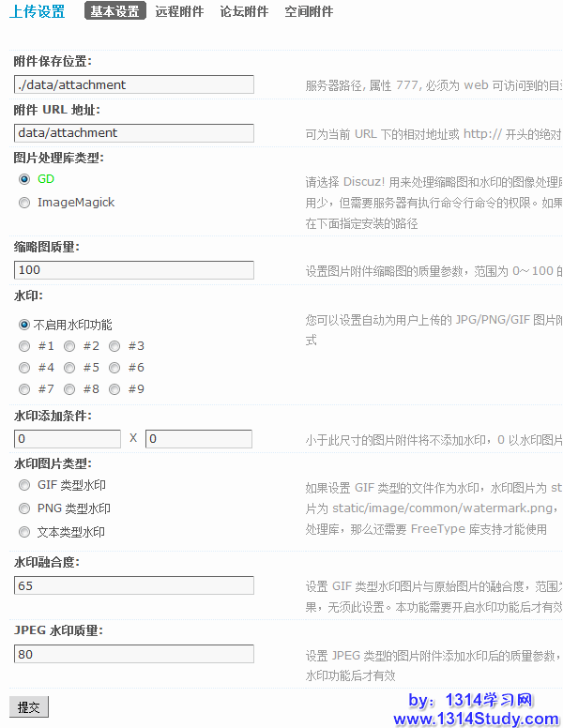
Task: Choose 文本类型水印 option
Action: pos(24,532)
